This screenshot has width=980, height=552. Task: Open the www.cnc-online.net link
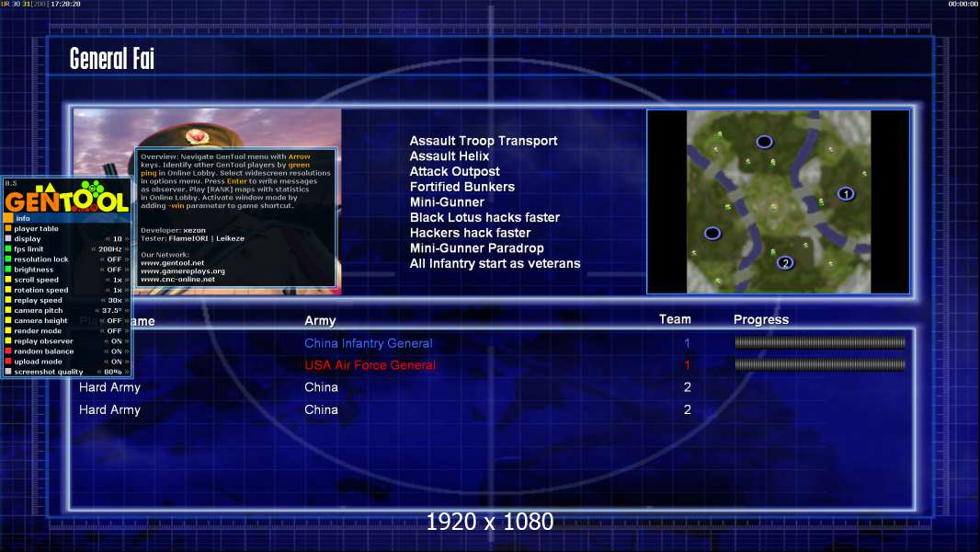[177, 280]
